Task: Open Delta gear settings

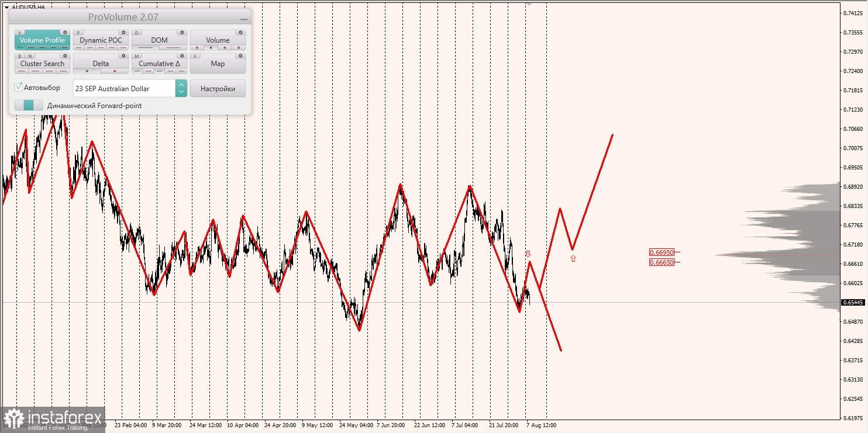Action: 123,56
